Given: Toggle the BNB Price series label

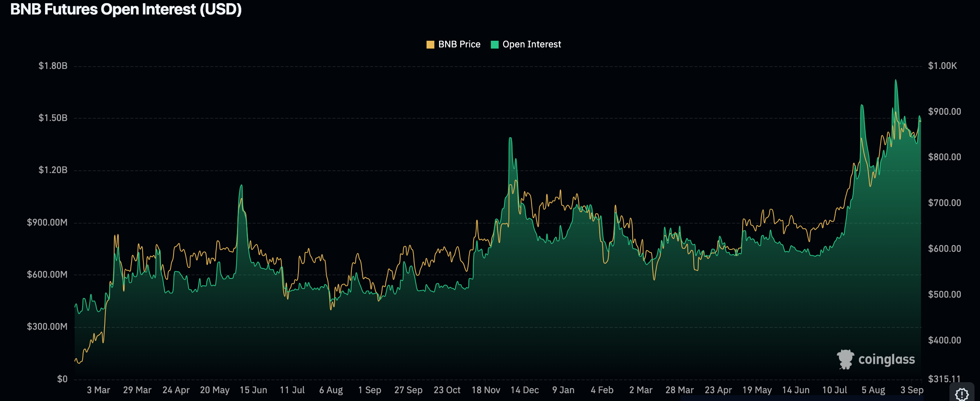Looking at the screenshot, I should [459, 45].
